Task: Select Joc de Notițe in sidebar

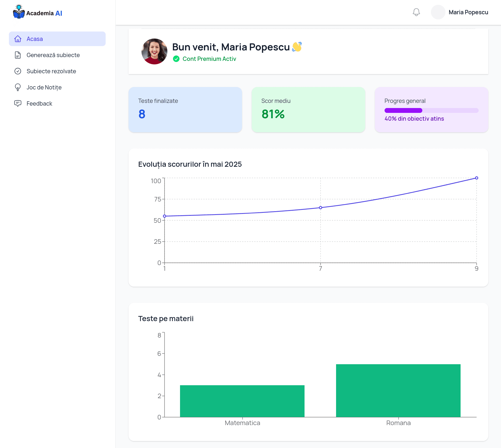Action: tap(44, 87)
